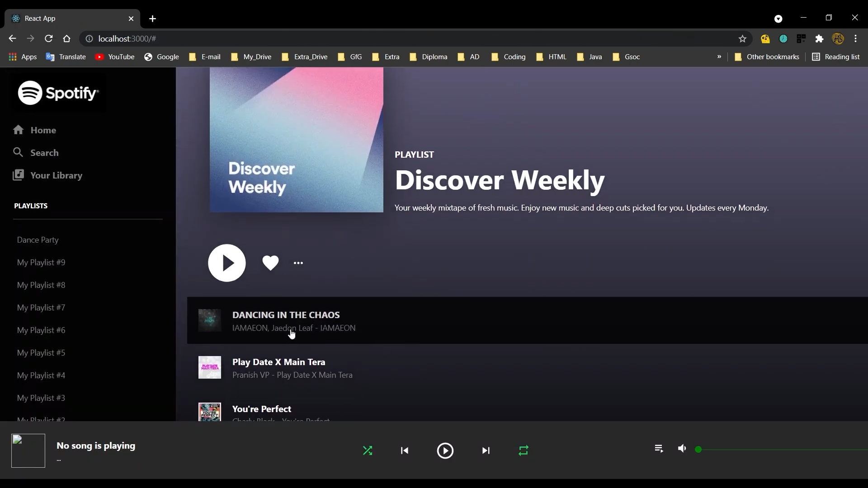Open Your Library
This screenshot has height=488, width=868.
pyautogui.click(x=18, y=175)
